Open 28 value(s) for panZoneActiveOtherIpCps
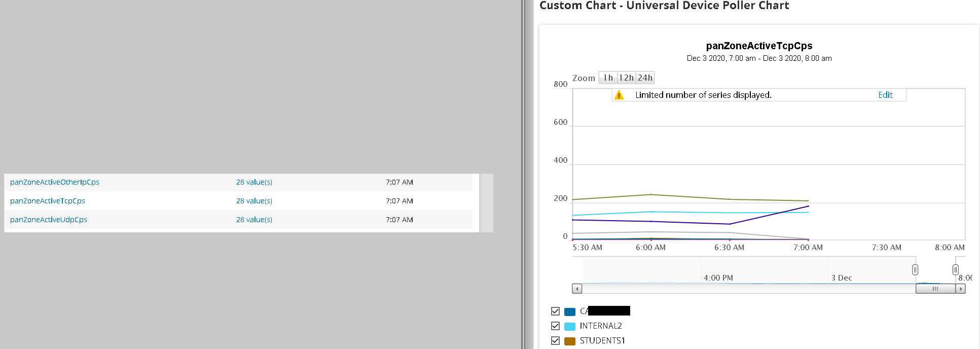 254,182
